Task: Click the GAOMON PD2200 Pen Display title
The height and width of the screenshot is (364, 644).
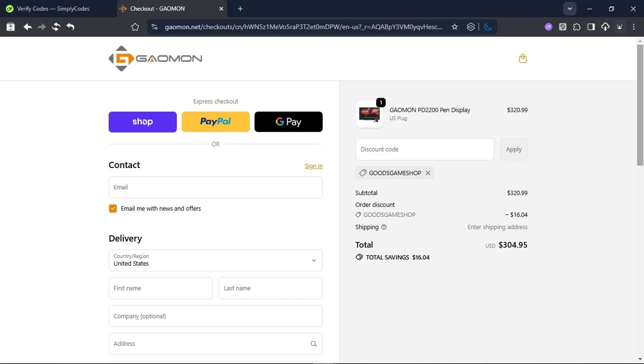Action: coord(430,110)
